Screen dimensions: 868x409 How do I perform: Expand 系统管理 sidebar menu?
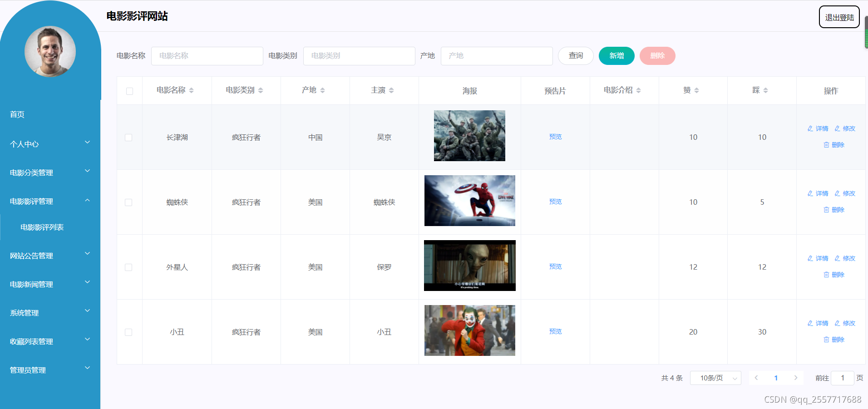(x=50, y=313)
